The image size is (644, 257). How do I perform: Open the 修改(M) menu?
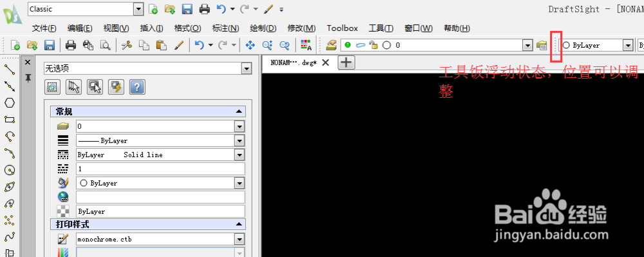pos(301,28)
